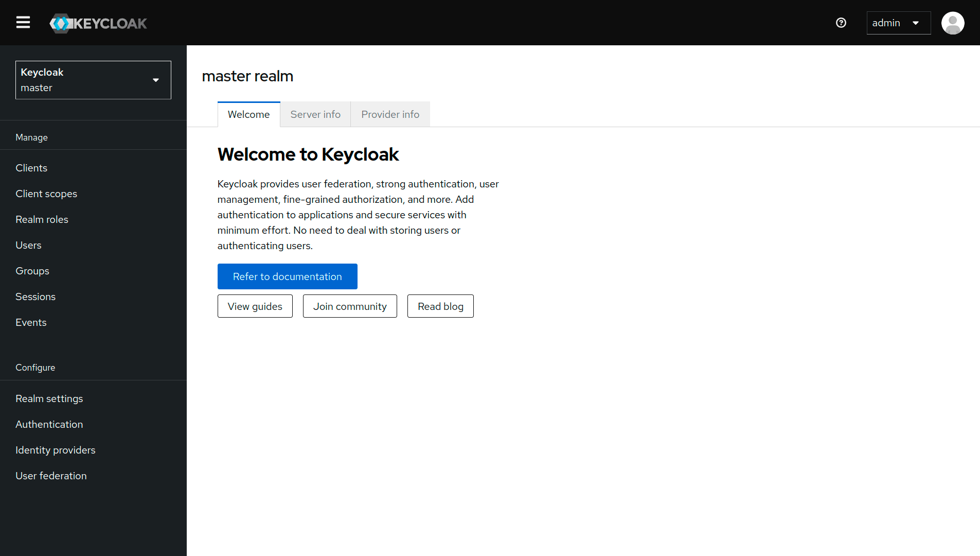Open the admin user dropdown
Image resolution: width=980 pixels, height=556 pixels.
(898, 23)
